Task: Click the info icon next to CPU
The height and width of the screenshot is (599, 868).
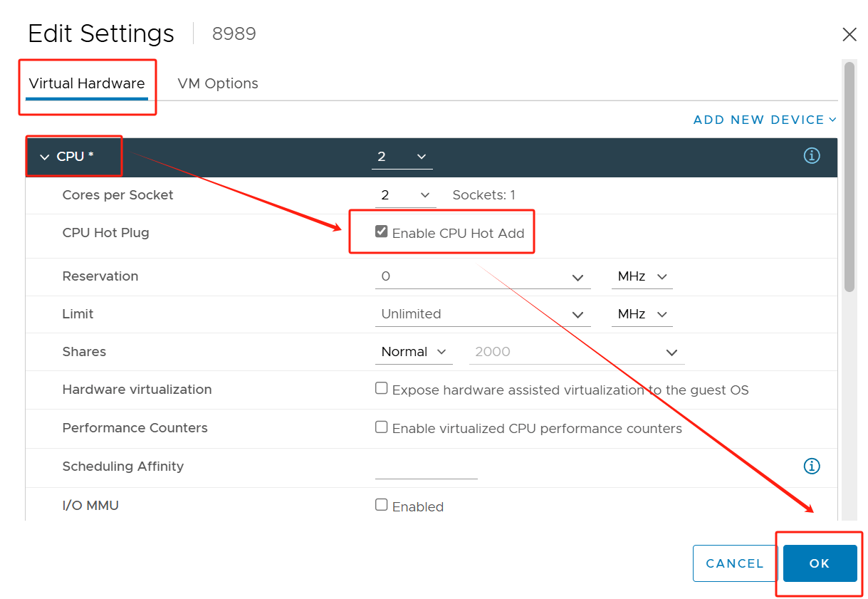Action: [x=811, y=155]
